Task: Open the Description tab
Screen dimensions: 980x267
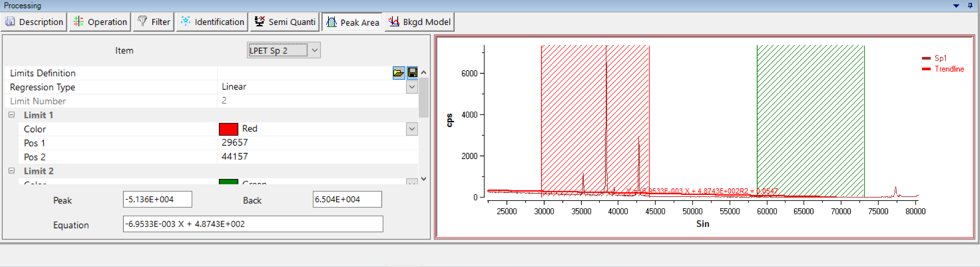Action: click(34, 22)
